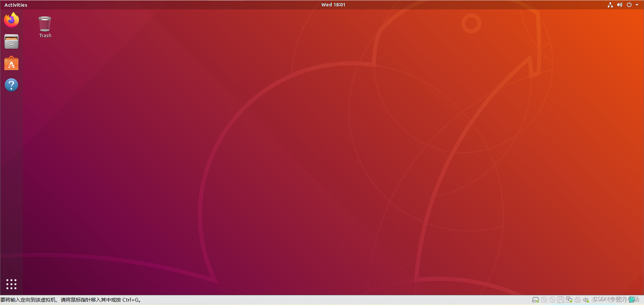Click the volume speaker icon in top bar
Viewport: 644px width, 305px height.
620,5
